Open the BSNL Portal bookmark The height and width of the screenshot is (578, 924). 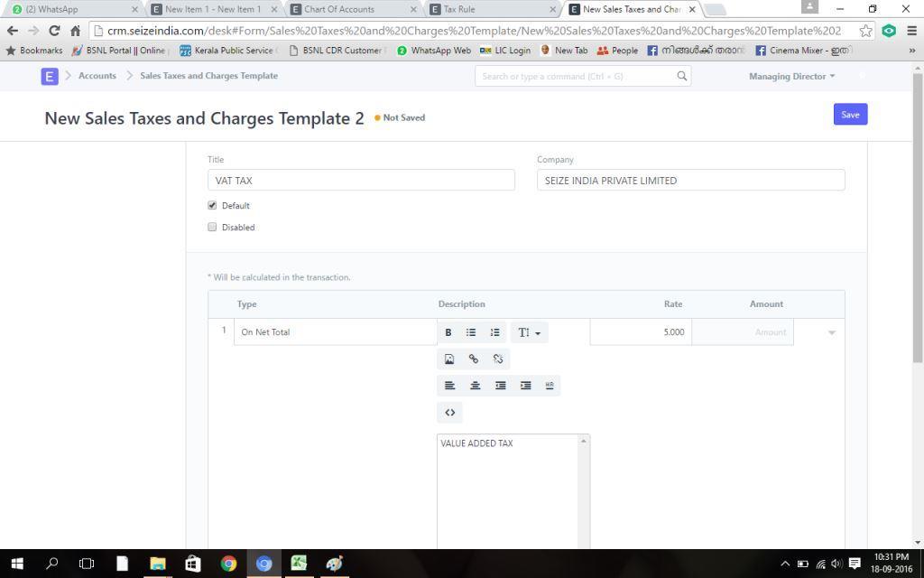tap(118, 51)
